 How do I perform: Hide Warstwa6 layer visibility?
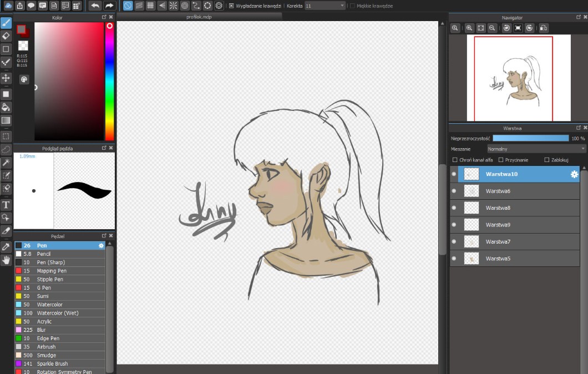454,191
